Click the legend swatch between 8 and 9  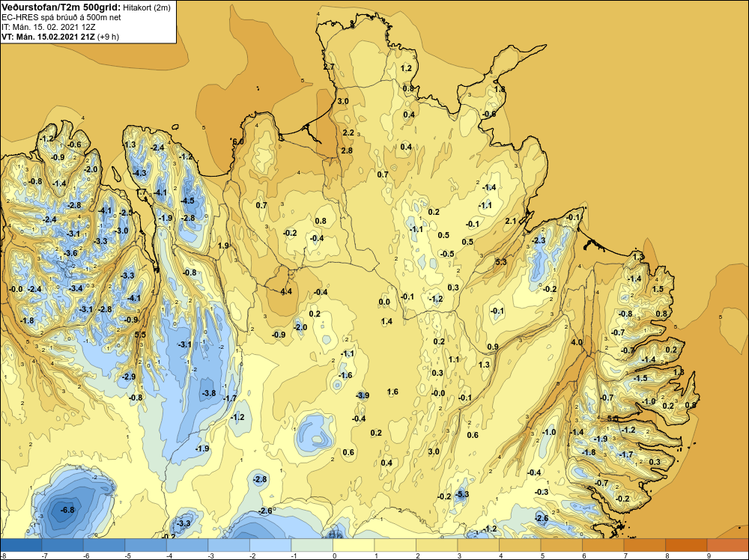click(x=686, y=545)
